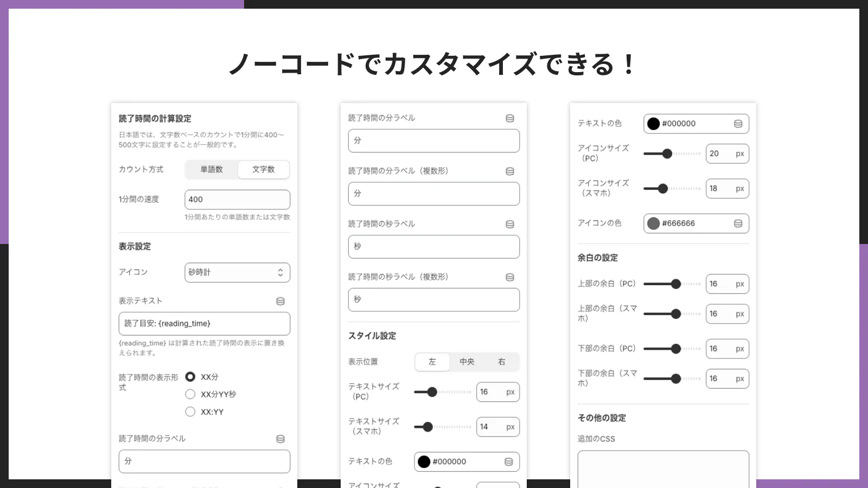This screenshot has height=488, width=868.
Task: Open dynamic source for 読了時間の分ラベル（複数形）
Action: [x=510, y=171]
